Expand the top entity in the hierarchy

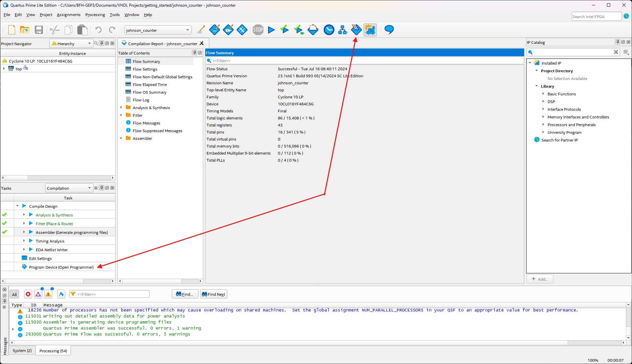point(4,69)
